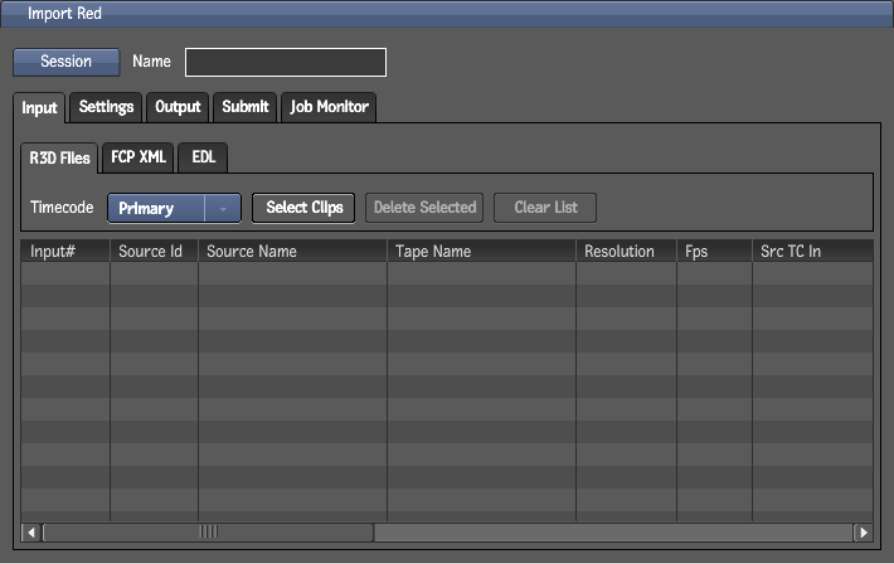Open the Output tab
The width and height of the screenshot is (894, 564).
coord(178,107)
